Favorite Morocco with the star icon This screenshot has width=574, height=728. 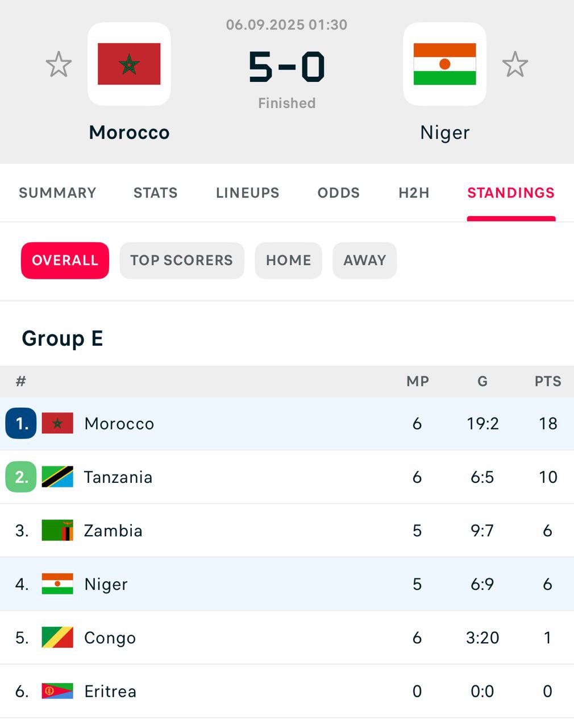coord(59,64)
